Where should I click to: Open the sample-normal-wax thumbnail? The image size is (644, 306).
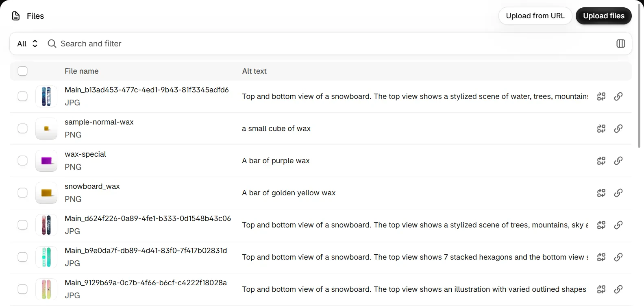[x=46, y=129]
